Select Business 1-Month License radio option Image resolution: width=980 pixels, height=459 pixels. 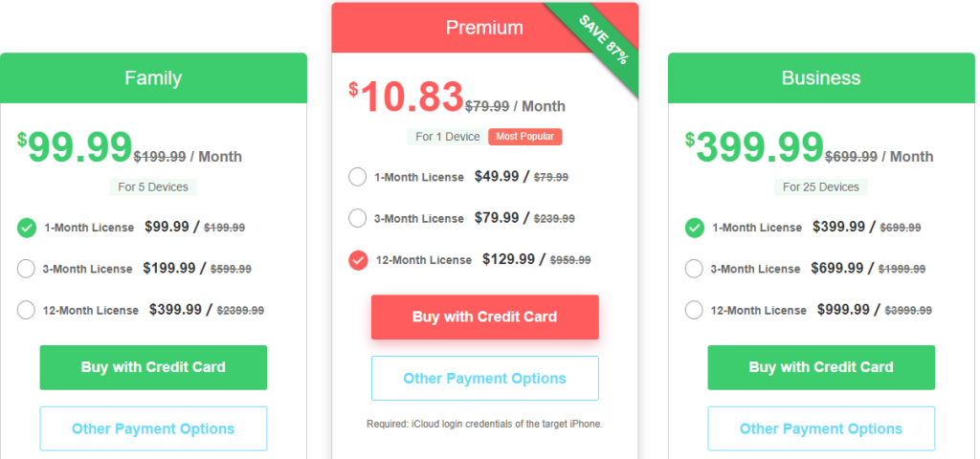tap(695, 228)
